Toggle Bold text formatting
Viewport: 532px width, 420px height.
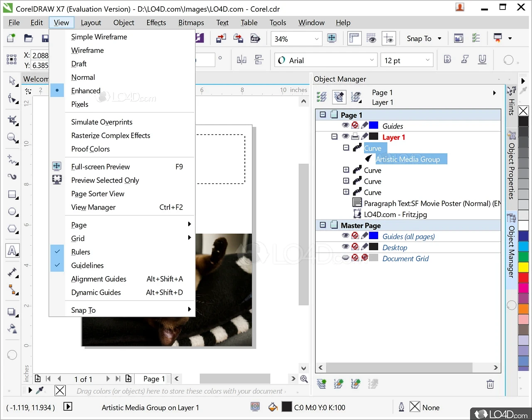[447, 59]
